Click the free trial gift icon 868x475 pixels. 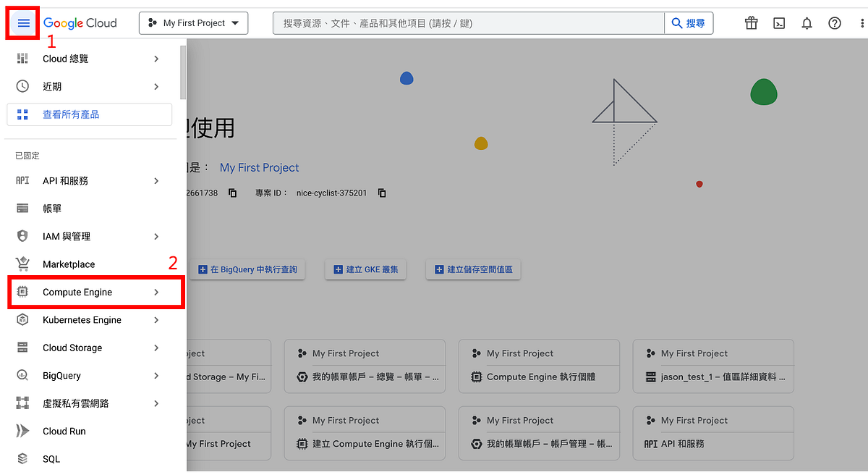tap(751, 22)
